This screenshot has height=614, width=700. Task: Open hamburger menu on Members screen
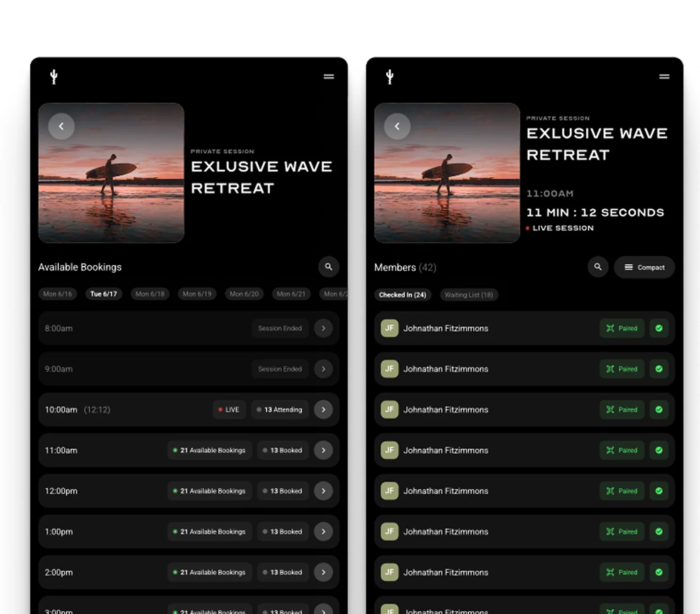tap(664, 77)
